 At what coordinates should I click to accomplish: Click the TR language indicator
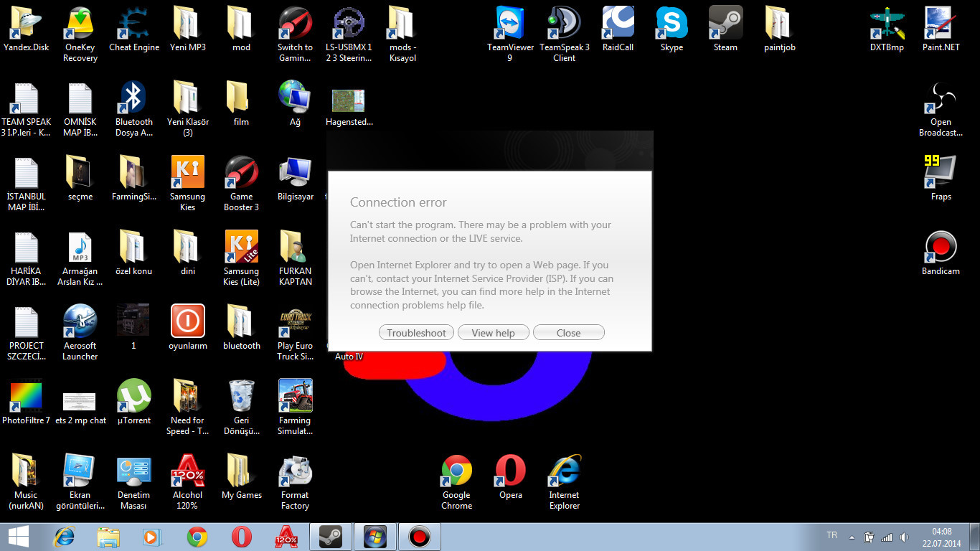832,535
